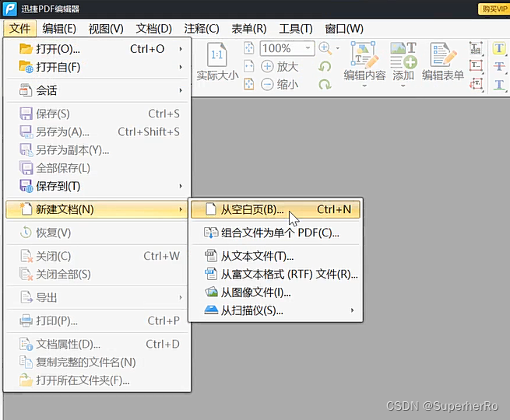Click the 添加 add content tool
The height and width of the screenshot is (420, 510).
[x=403, y=61]
